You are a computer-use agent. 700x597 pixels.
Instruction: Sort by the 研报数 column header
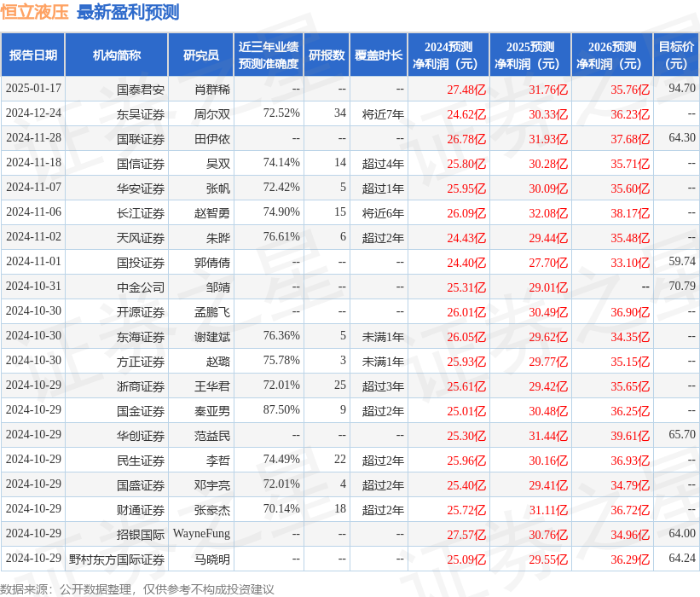[x=327, y=53]
